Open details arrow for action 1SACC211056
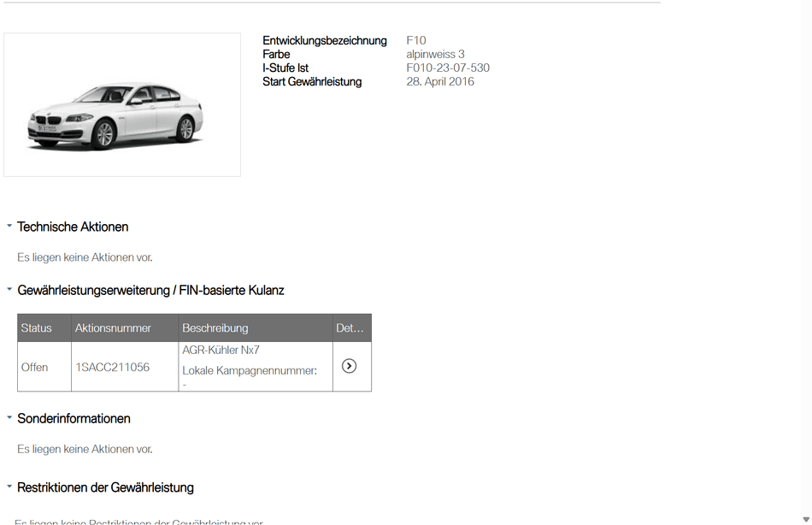 click(349, 366)
